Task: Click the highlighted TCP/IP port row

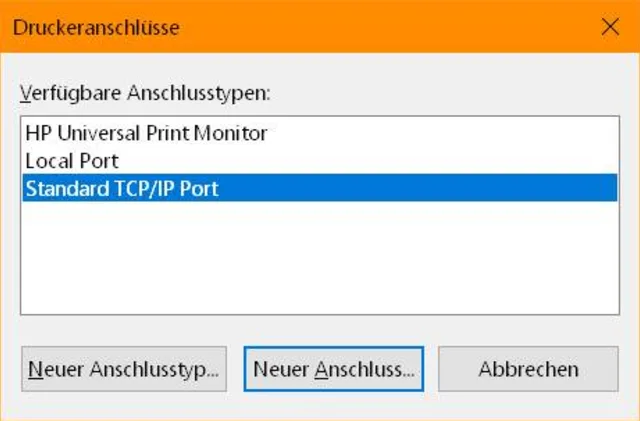Action: 320,188
